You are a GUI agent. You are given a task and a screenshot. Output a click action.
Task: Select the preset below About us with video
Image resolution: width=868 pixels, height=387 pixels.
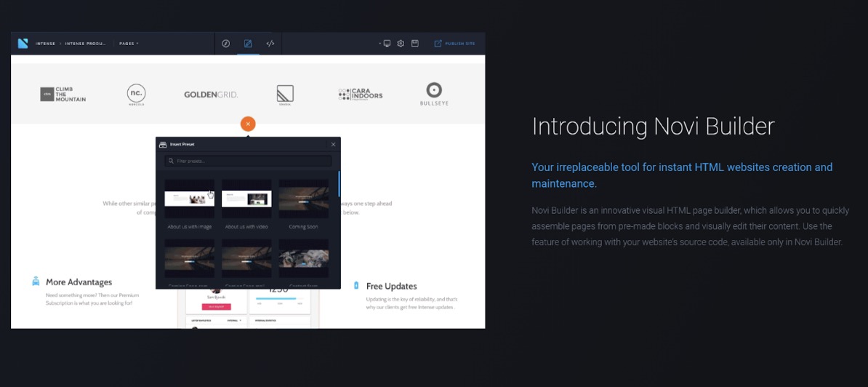246,258
